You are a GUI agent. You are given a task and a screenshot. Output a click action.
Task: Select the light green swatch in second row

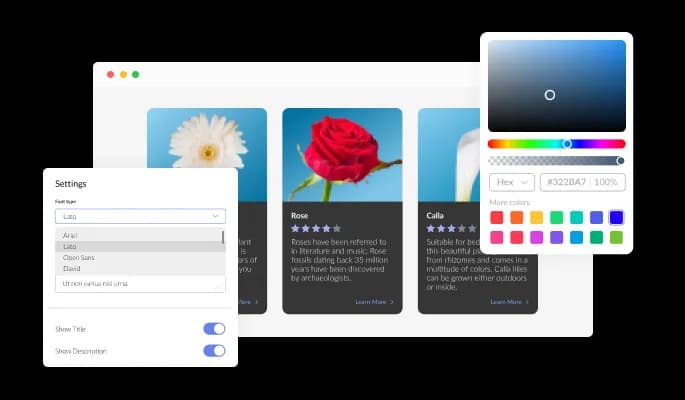click(x=616, y=237)
